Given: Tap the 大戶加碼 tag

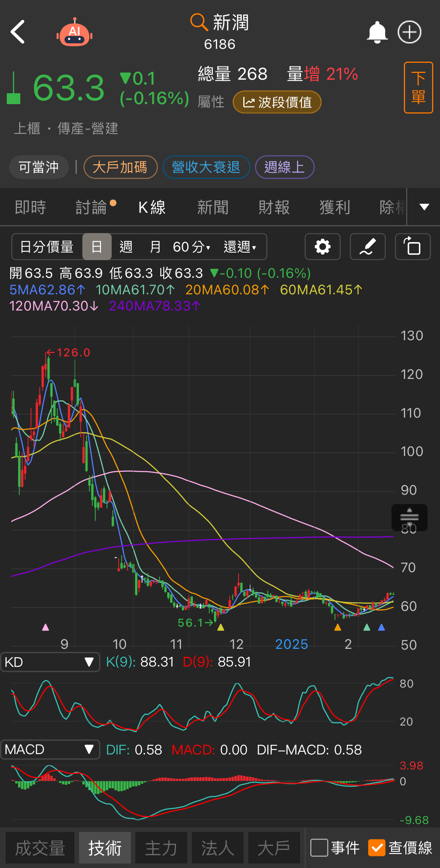Looking at the screenshot, I should point(120,167).
